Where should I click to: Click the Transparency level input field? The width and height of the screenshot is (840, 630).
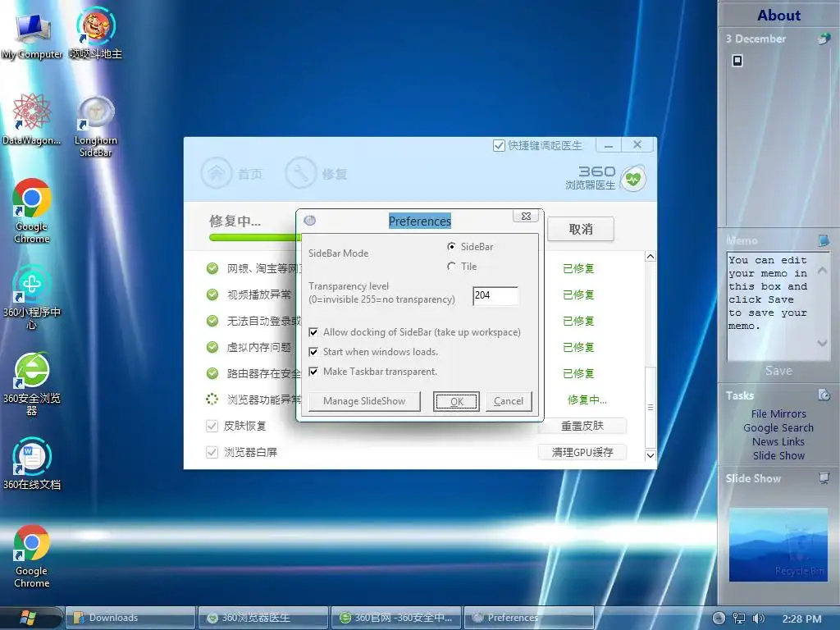(495, 295)
